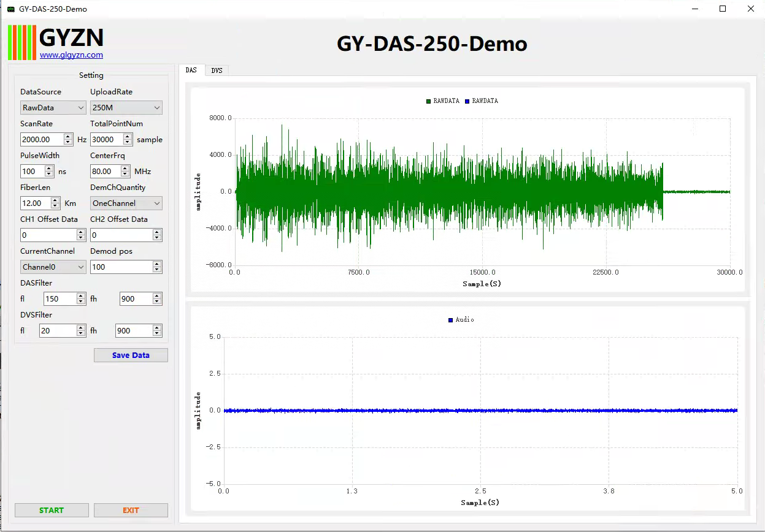The width and height of the screenshot is (765, 532).
Task: Click the app icon in title bar
Action: [x=10, y=9]
